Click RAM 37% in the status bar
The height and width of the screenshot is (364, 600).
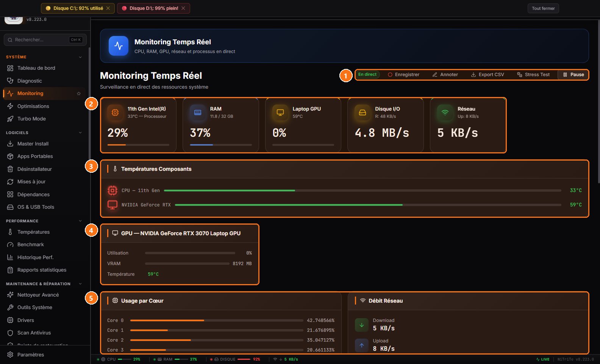tap(175, 359)
